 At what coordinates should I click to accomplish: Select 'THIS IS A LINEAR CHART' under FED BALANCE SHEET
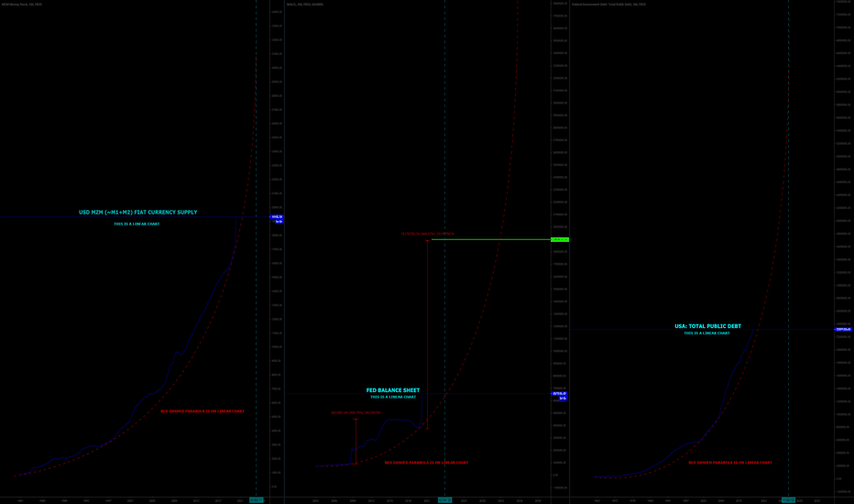(x=393, y=397)
